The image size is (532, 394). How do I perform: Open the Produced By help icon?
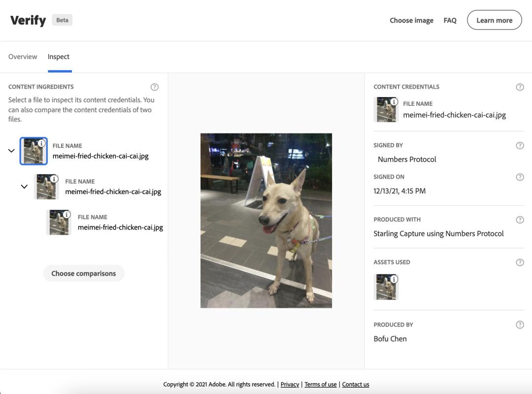point(520,325)
